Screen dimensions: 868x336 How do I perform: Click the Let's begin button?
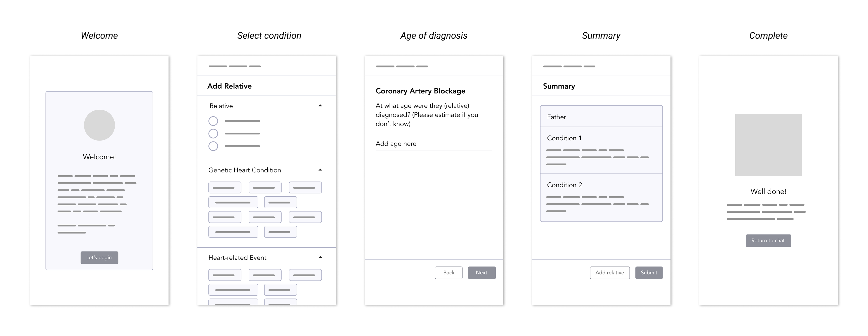99,258
